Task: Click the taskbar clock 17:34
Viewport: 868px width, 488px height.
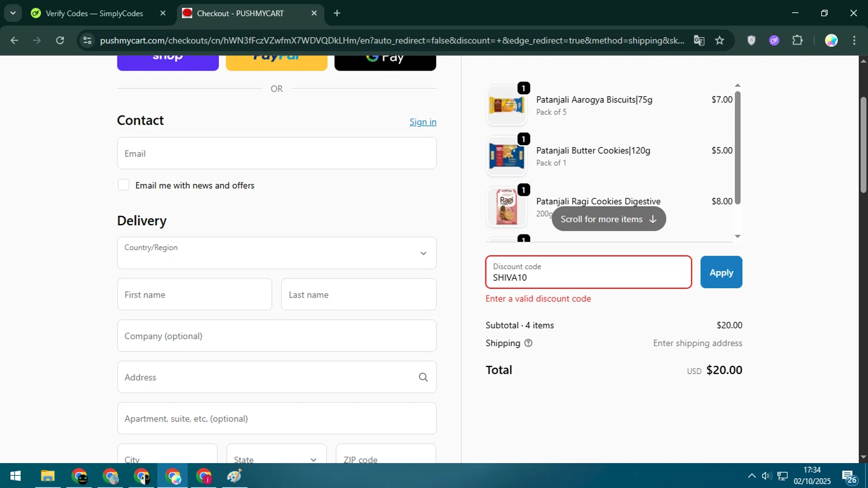Action: pos(812,469)
